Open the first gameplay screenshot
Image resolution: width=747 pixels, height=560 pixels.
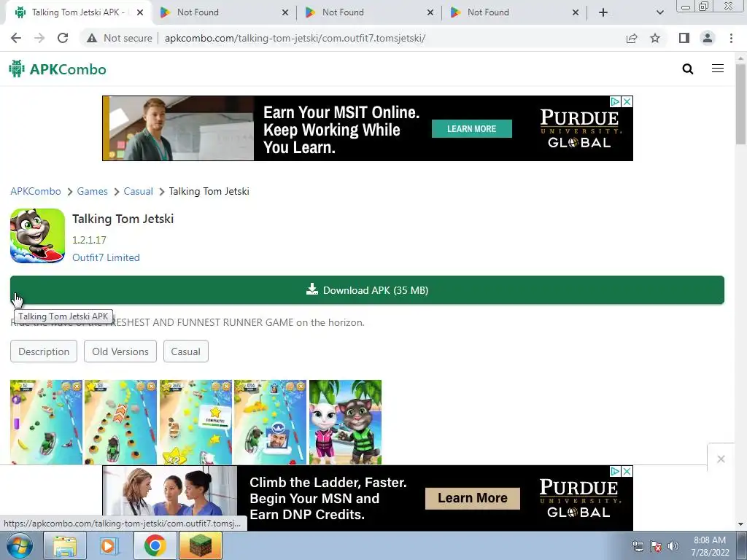46,422
